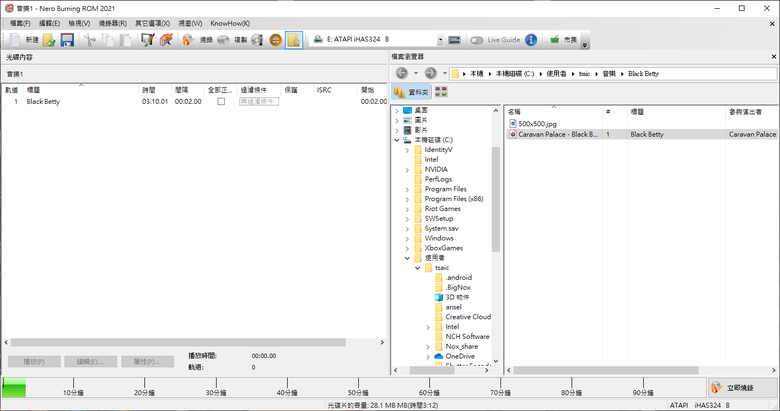Open the forward history dropdown arrow
780x411 pixels.
click(x=445, y=73)
